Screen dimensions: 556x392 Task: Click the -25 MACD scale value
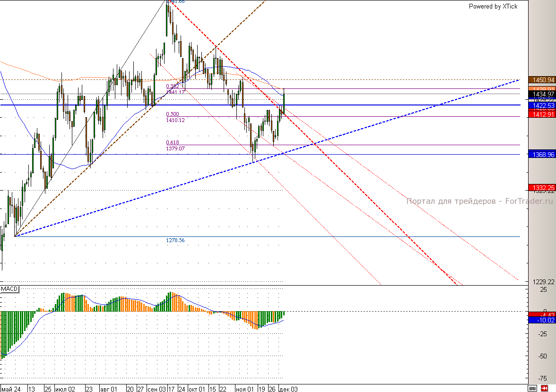tap(543, 334)
